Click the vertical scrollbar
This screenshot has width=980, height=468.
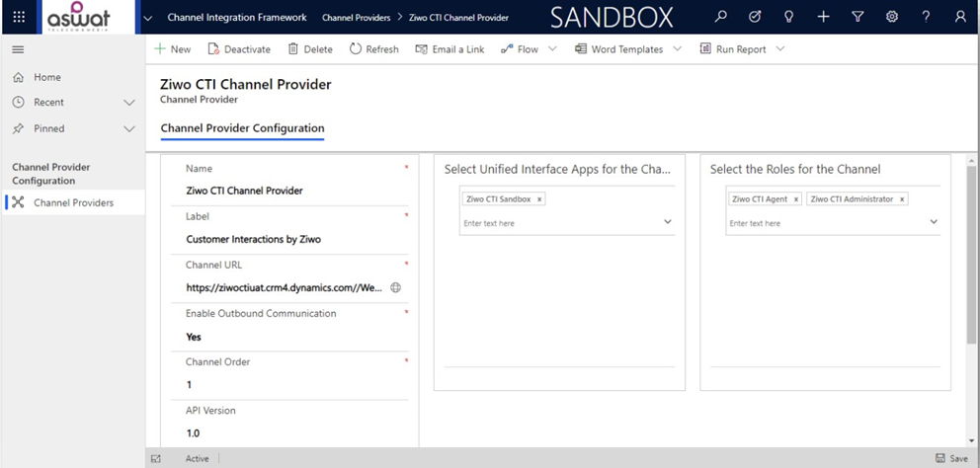[971, 255]
